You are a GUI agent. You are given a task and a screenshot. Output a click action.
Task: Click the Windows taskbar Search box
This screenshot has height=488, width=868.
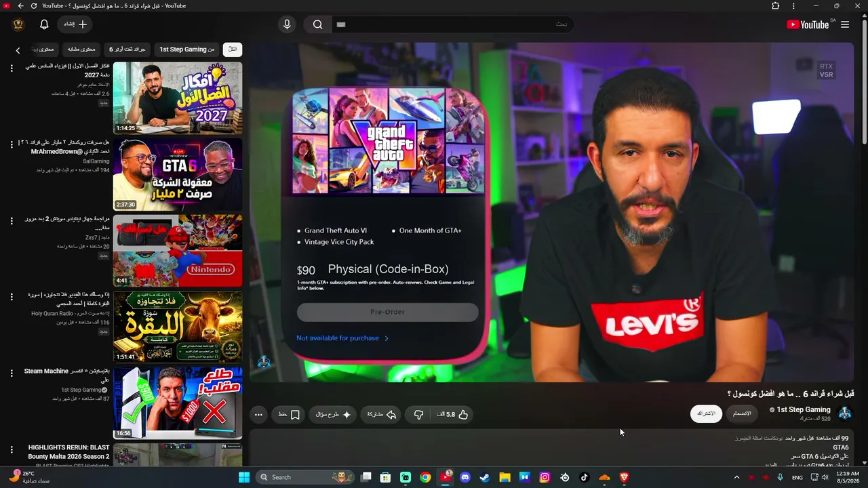[307, 477]
